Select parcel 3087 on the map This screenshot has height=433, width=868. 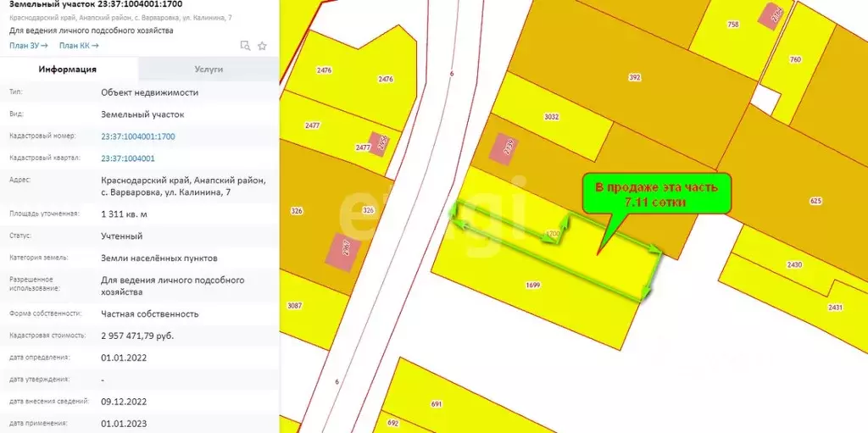click(295, 305)
